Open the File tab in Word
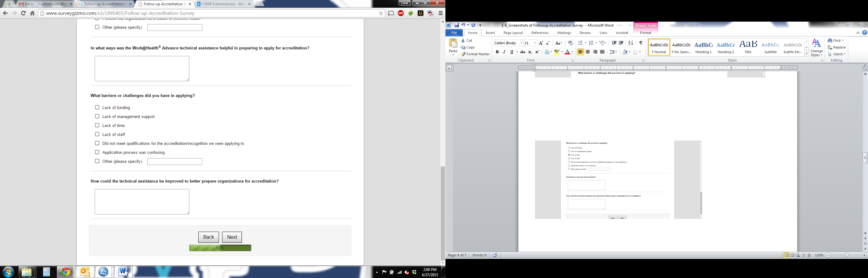The height and width of the screenshot is (278, 868). point(454,33)
